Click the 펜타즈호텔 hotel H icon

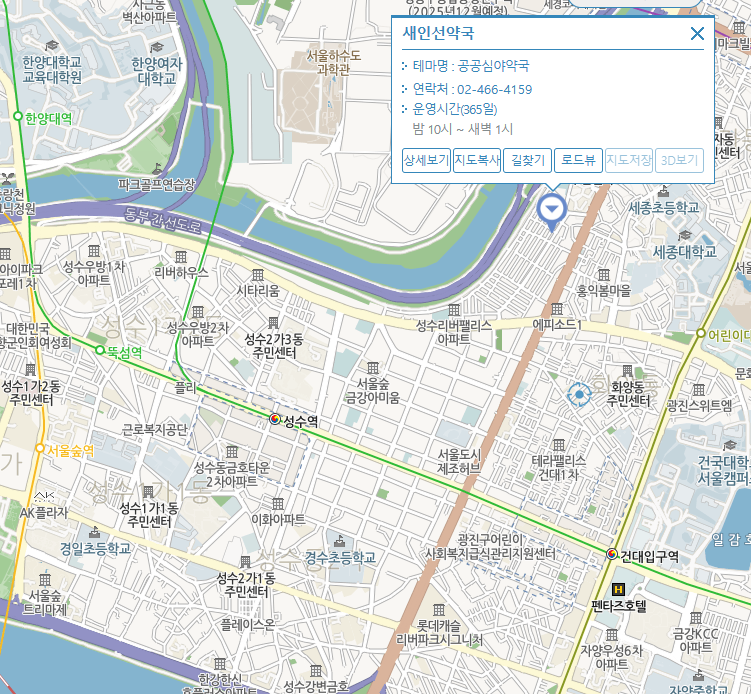coord(618,589)
